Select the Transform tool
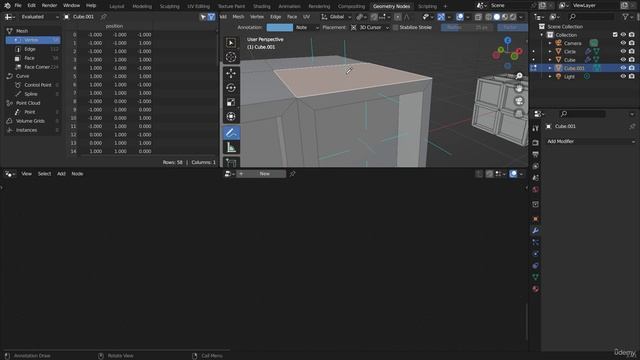640x360 pixels. (x=231, y=117)
